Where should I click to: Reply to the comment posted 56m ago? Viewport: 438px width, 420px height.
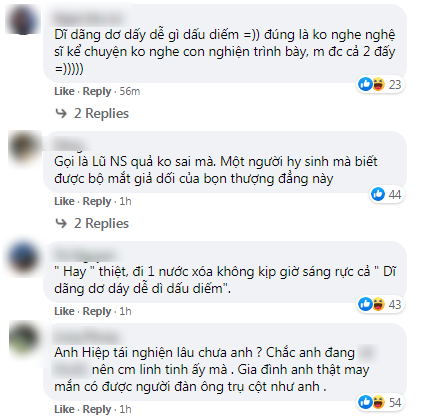coord(97,91)
